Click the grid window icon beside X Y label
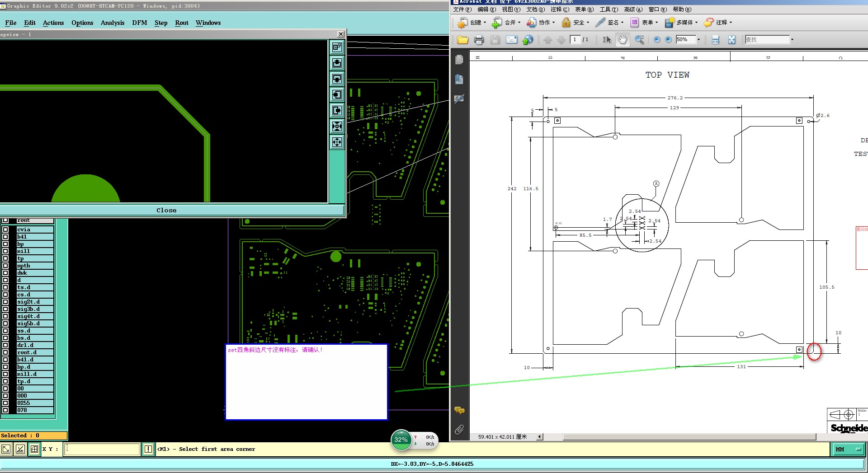This screenshot has height=473, width=868. coord(34,449)
